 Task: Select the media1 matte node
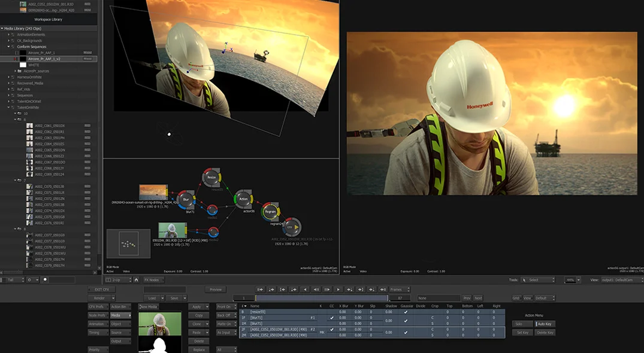point(212,210)
